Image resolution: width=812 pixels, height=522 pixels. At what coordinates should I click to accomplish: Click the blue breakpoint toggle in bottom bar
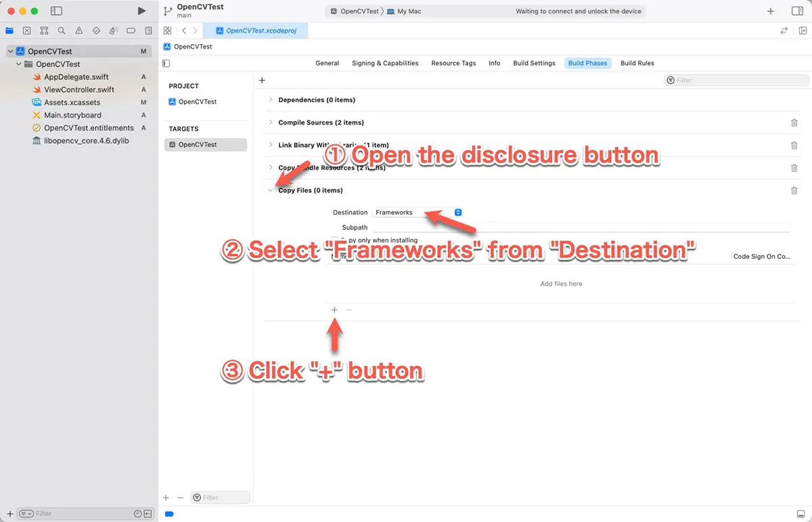pos(169,514)
